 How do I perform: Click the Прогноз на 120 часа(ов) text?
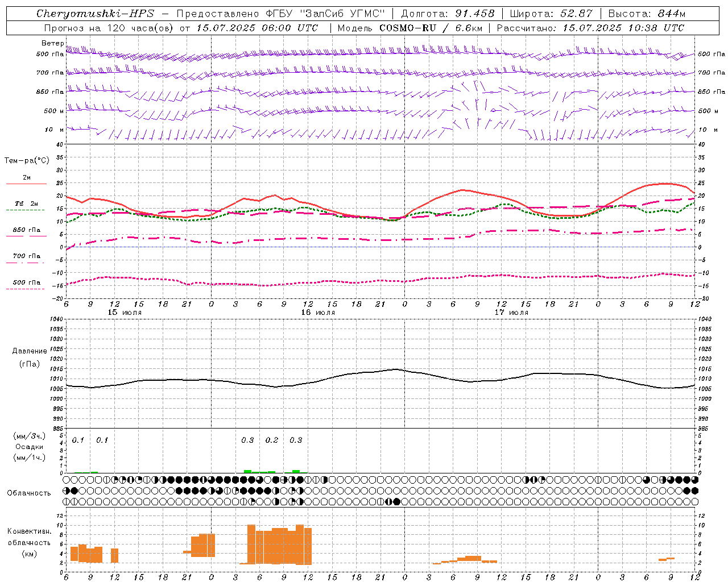(x=109, y=28)
